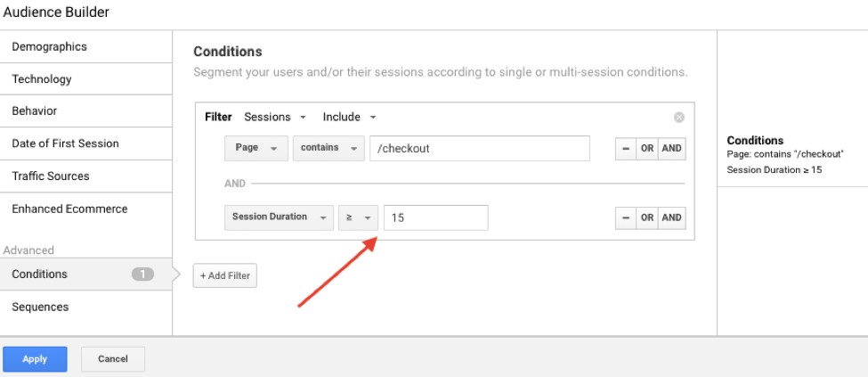This screenshot has width=868, height=377.
Task: Click OR button on the Page condition row
Action: point(647,149)
